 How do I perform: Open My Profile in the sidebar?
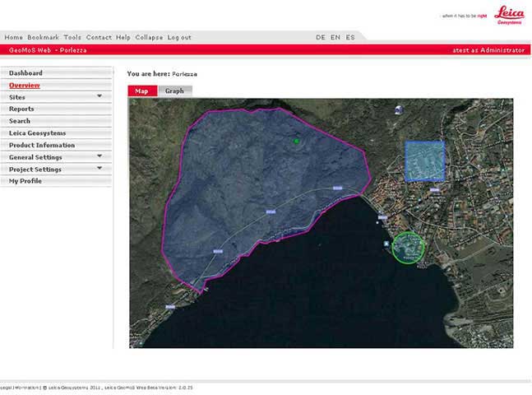pyautogui.click(x=56, y=181)
